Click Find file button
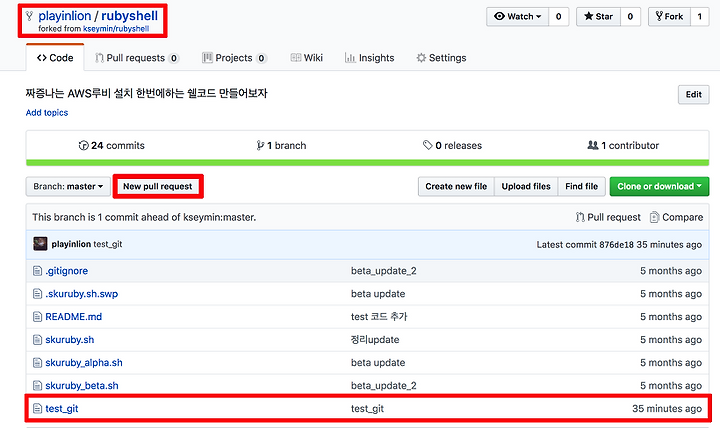 tap(581, 186)
